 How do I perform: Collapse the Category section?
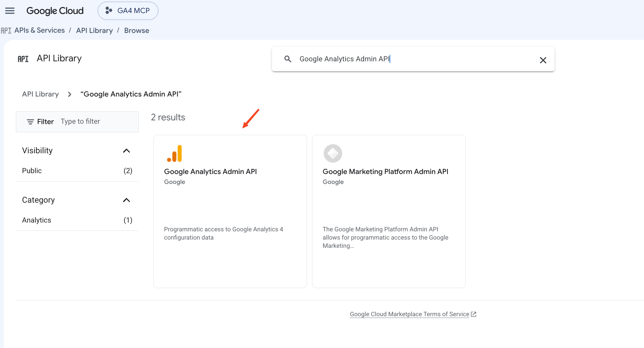tap(126, 200)
